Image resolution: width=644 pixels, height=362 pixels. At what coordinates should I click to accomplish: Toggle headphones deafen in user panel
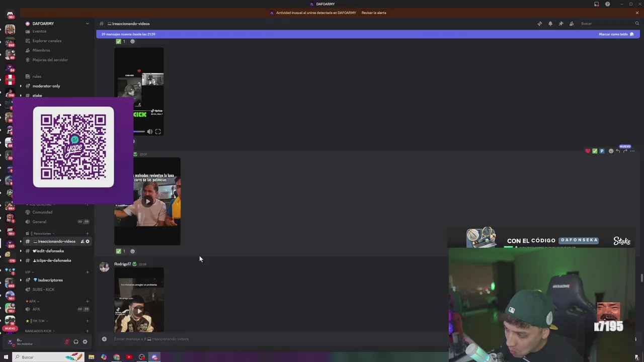point(76,342)
